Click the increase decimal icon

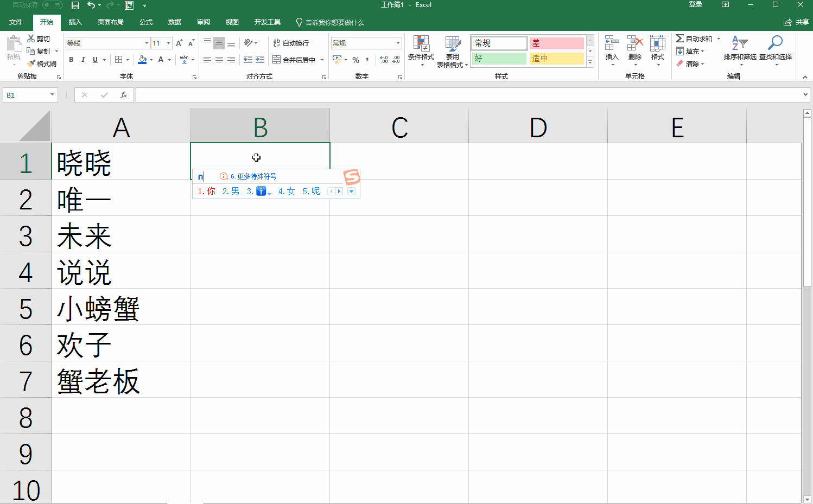(x=384, y=60)
